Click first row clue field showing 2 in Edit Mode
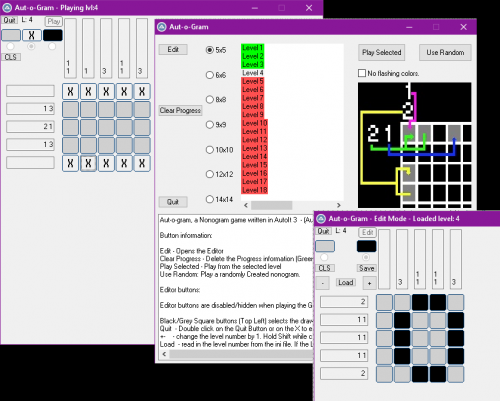Viewport: 500px width, 401px height. click(x=344, y=301)
